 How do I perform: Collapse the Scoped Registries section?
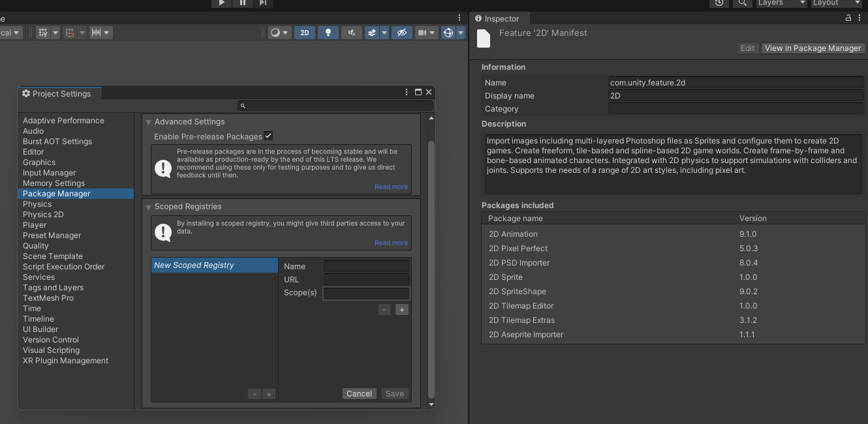tap(148, 207)
